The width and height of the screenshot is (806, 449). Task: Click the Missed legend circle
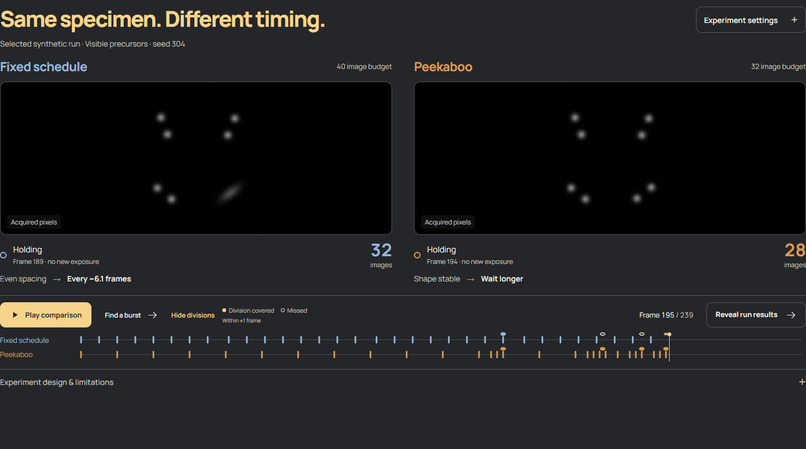[x=283, y=310]
